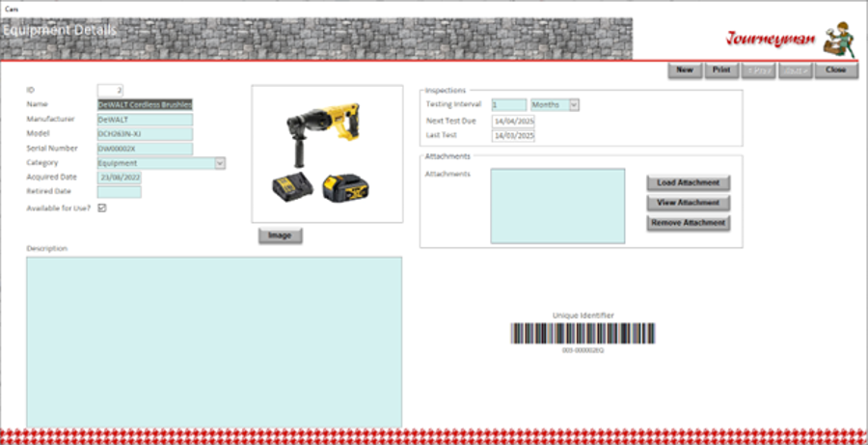Viewport: 868px width, 445px height.
Task: Click the Last Test date field
Action: tap(513, 136)
